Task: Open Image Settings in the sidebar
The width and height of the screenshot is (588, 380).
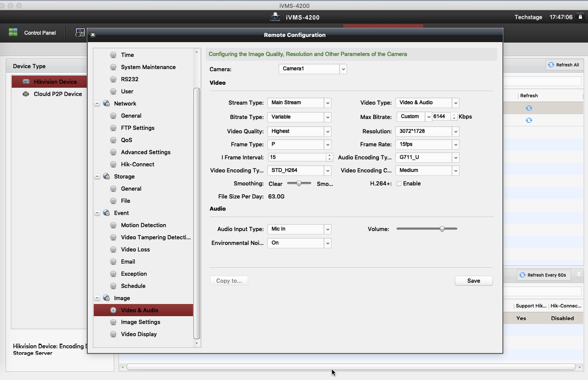Action: pyautogui.click(x=141, y=322)
